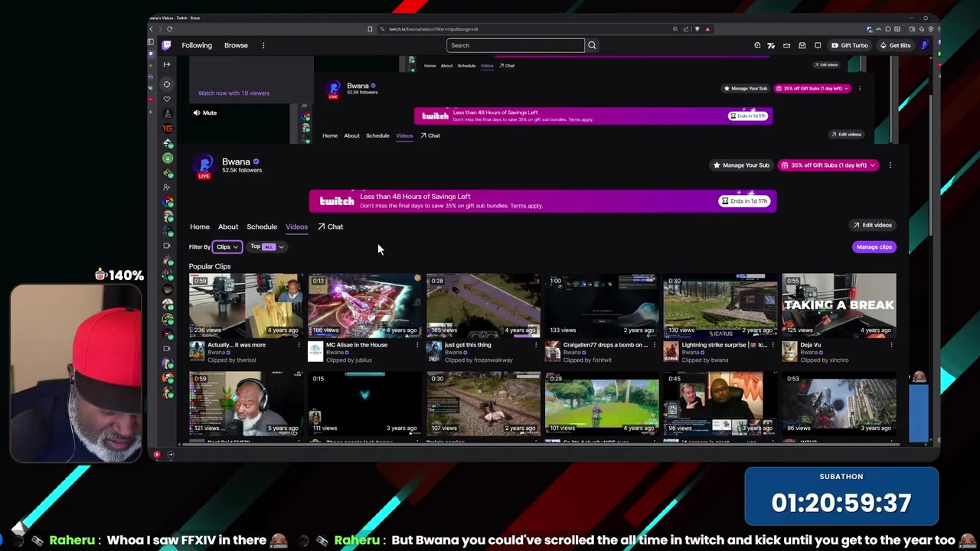Click the Twitch savings promo banner
Image resolution: width=980 pixels, height=551 pixels.
[x=543, y=201]
